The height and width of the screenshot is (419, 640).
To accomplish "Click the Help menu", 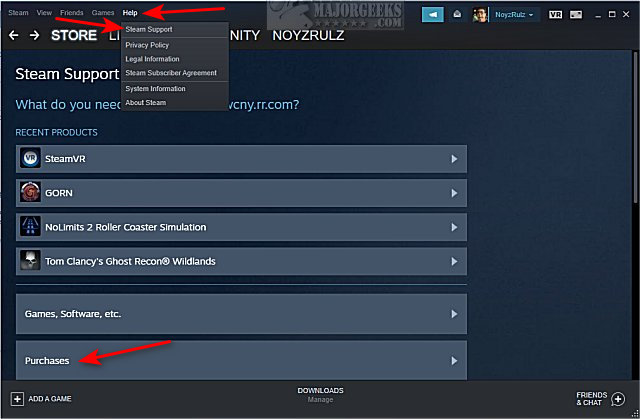I will point(130,13).
